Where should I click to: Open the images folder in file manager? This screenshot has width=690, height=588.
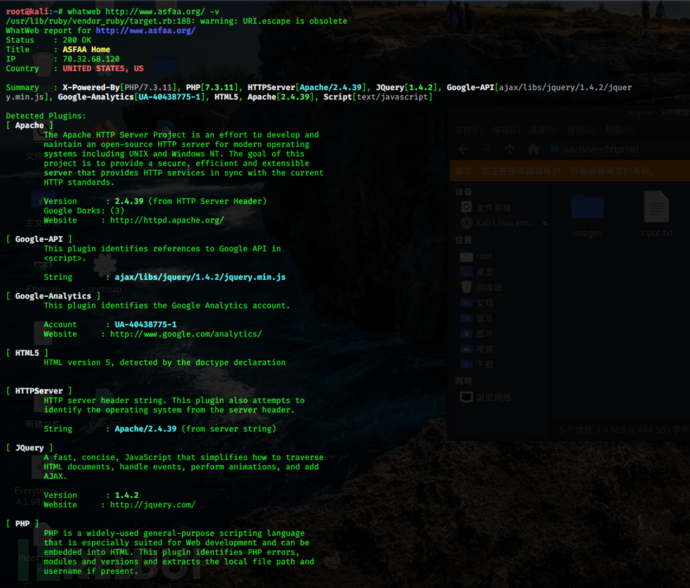tap(587, 215)
